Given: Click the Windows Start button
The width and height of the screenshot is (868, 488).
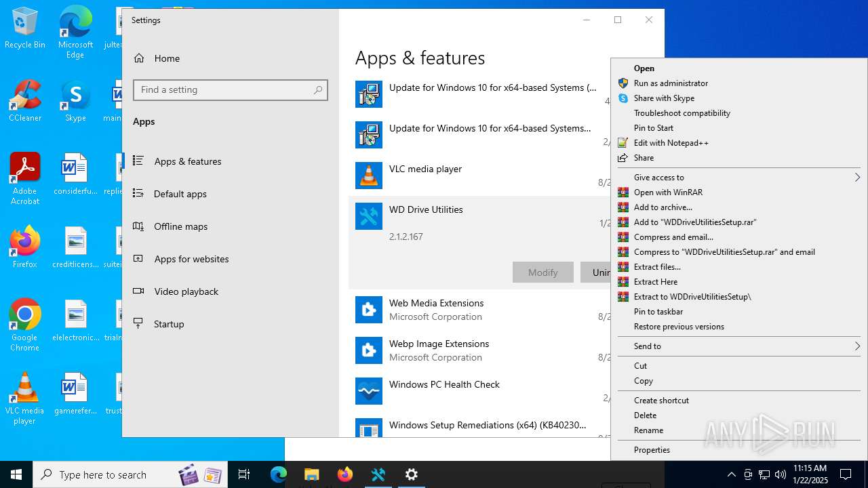Looking at the screenshot, I should (16, 474).
